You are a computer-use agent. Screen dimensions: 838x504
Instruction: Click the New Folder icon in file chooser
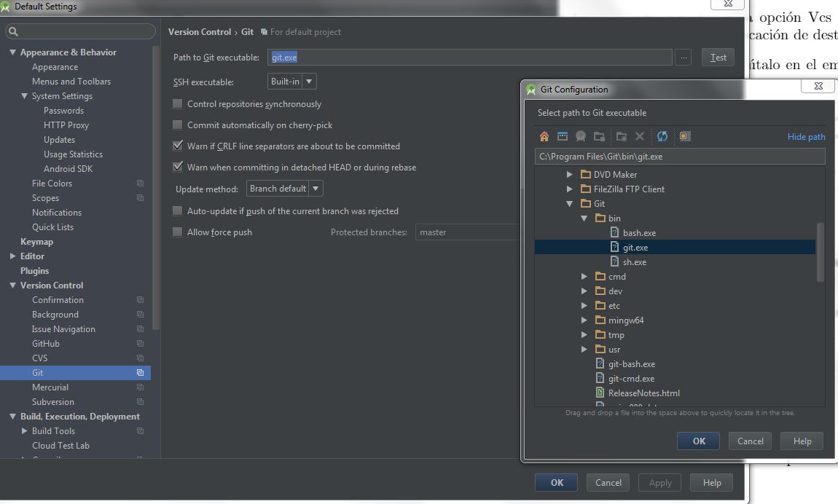(x=621, y=136)
